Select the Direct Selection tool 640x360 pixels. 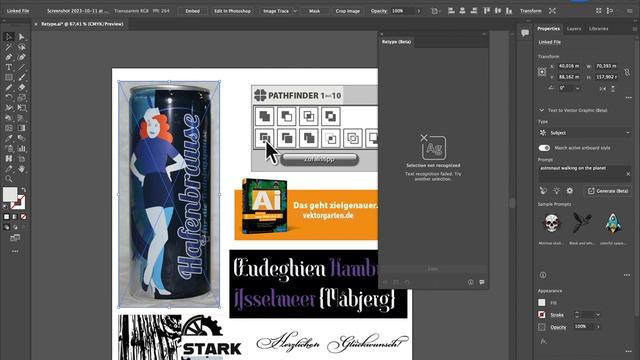22,37
